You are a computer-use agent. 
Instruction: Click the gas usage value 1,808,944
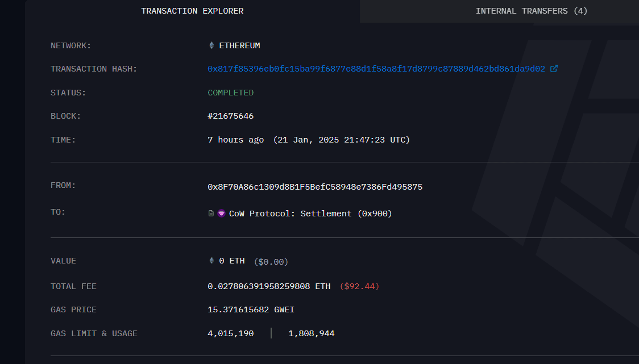pos(311,333)
